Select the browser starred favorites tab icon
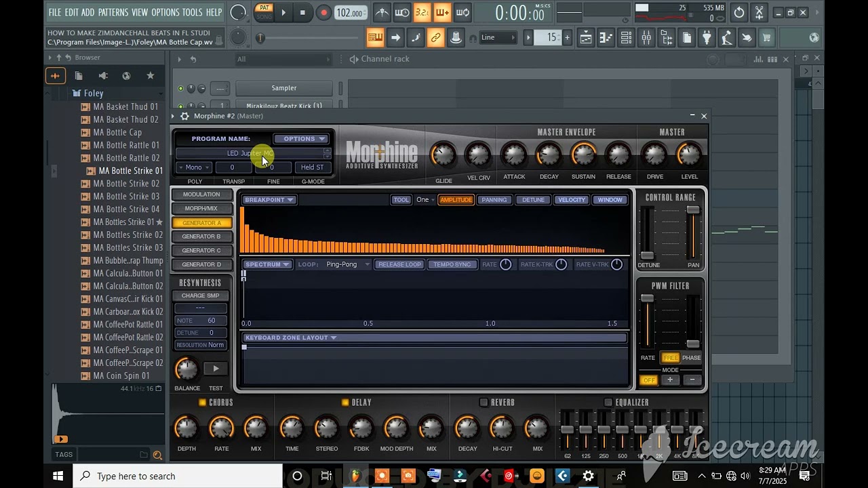Image resolution: width=868 pixels, height=488 pixels. point(151,76)
